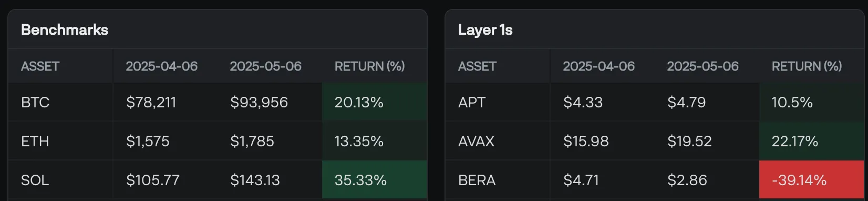The image size is (868, 201).
Task: Sort Layer 1s by ASSET column header
Action: pos(477,66)
